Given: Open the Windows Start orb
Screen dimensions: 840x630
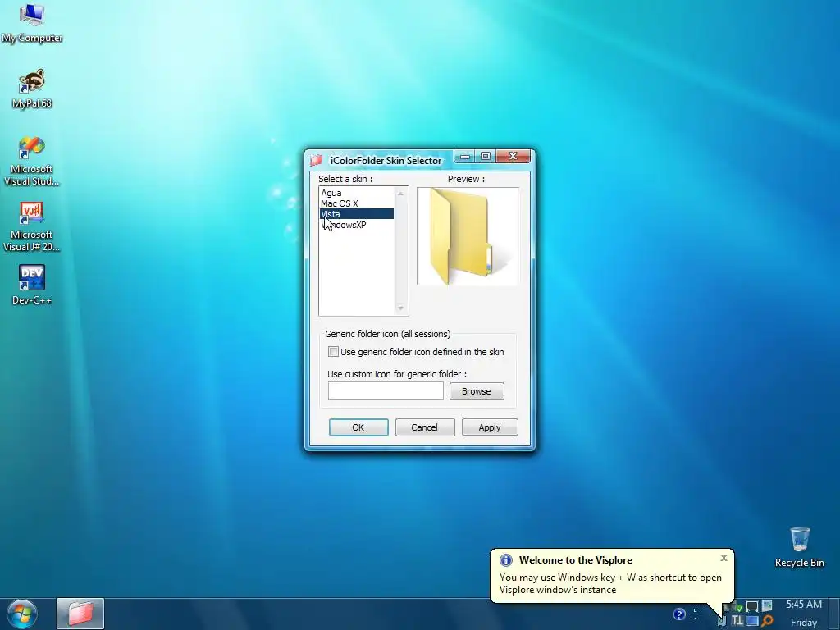Looking at the screenshot, I should 21,614.
